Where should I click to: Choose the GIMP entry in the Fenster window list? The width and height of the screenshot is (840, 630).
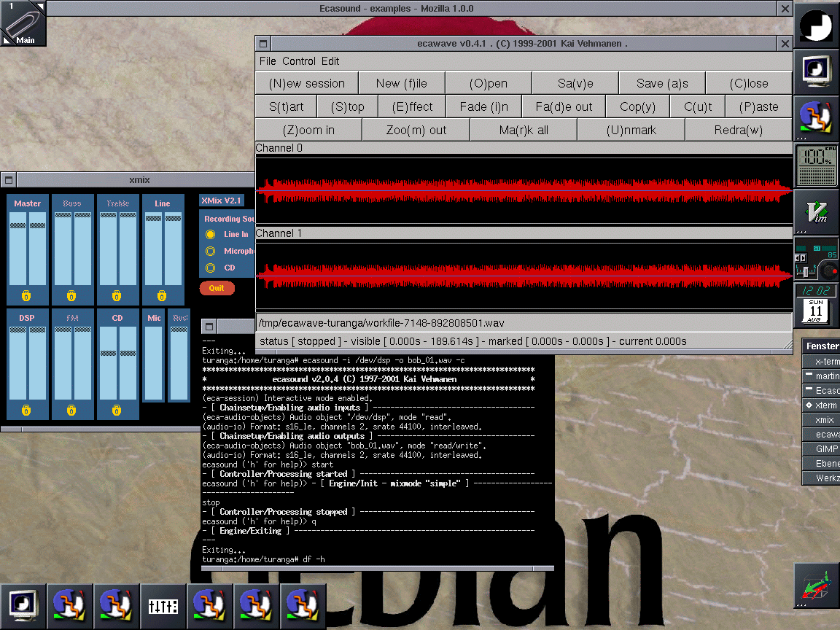coord(821,449)
